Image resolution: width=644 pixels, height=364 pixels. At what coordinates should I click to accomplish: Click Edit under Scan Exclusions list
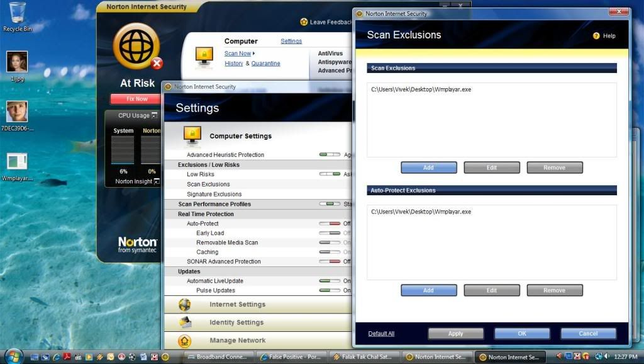point(492,168)
